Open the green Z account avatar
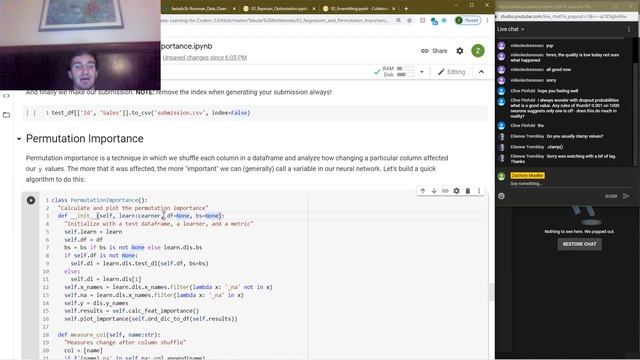Screen dimensions: 640x360 coord(478,51)
